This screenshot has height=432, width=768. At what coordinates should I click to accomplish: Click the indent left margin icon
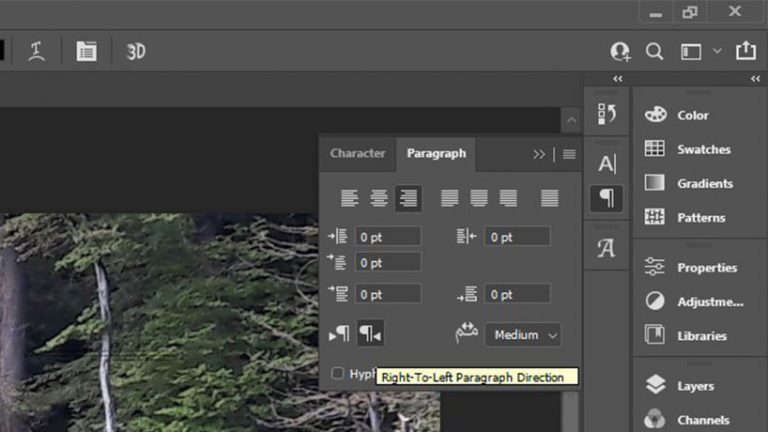tap(338, 237)
